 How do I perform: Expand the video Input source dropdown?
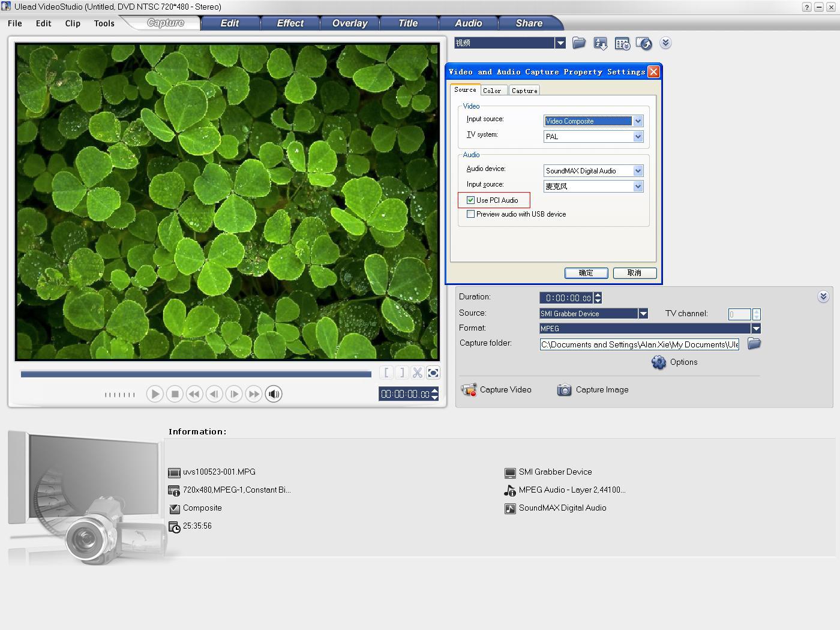coord(638,121)
